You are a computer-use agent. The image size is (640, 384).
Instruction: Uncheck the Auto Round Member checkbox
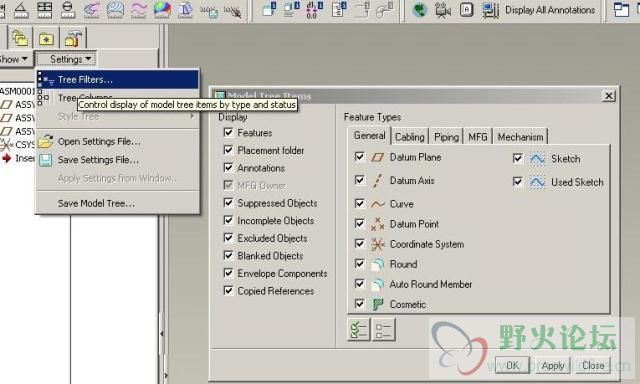(360, 283)
